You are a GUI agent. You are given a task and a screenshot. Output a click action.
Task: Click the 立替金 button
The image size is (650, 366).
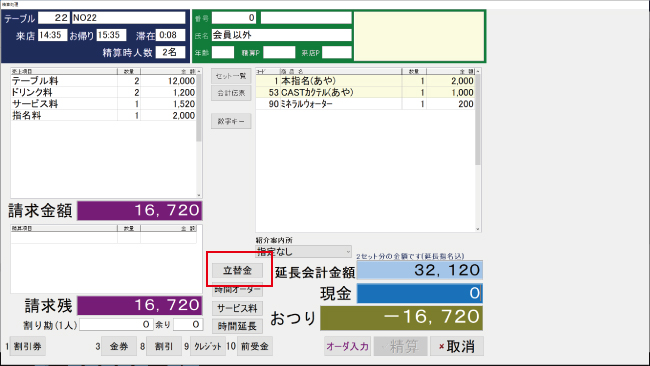pos(238,270)
